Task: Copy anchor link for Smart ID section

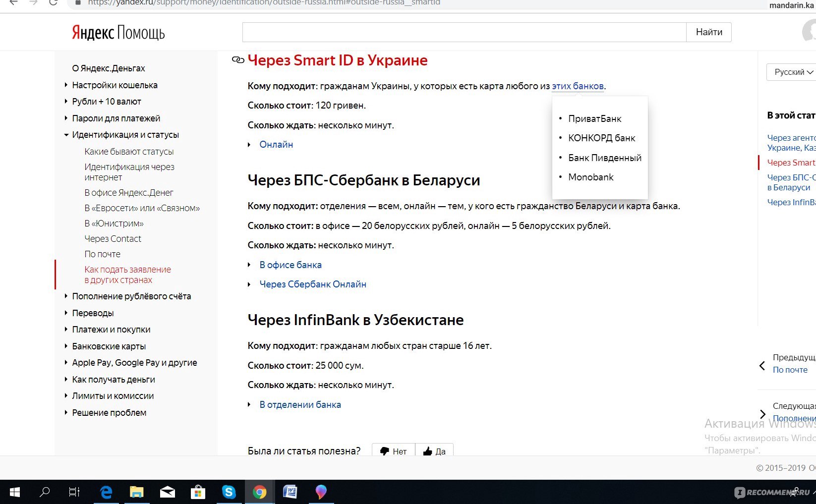Action: [238, 60]
